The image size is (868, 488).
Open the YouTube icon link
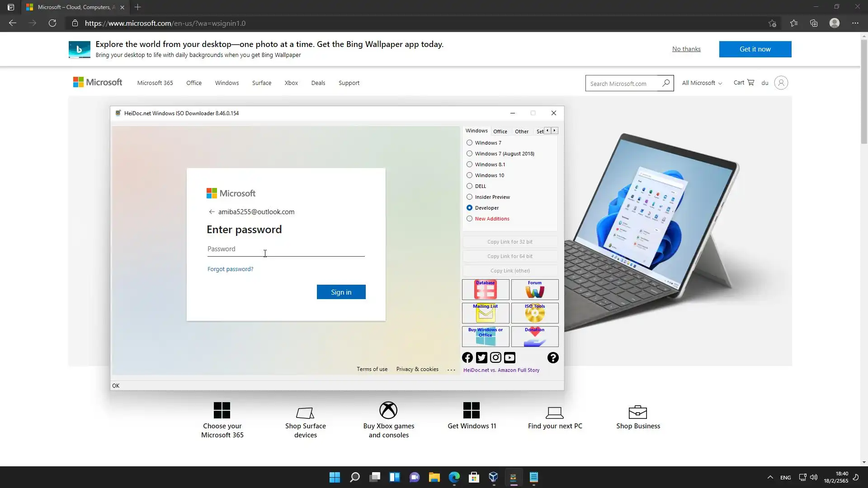click(x=509, y=358)
